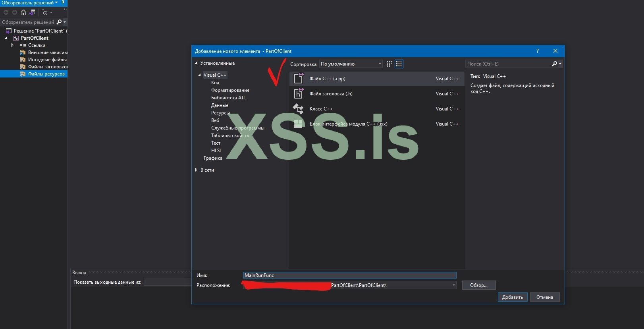Click the Обзор... browse button
Screen dimensions: 644x329
coord(479,285)
